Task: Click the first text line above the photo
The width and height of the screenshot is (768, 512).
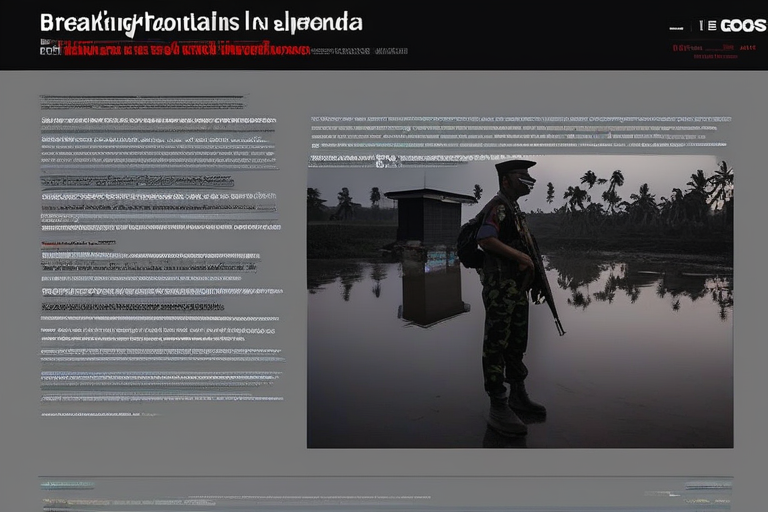Action: 520,120
